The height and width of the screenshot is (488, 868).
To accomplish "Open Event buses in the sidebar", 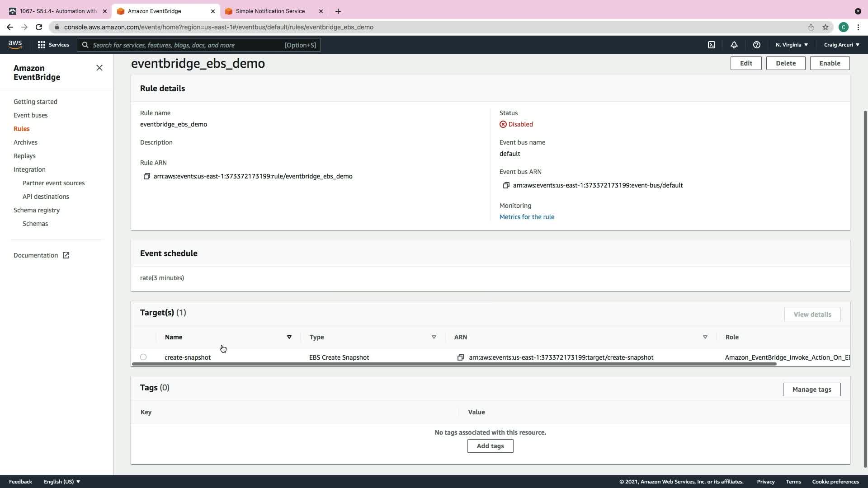I will tap(30, 115).
